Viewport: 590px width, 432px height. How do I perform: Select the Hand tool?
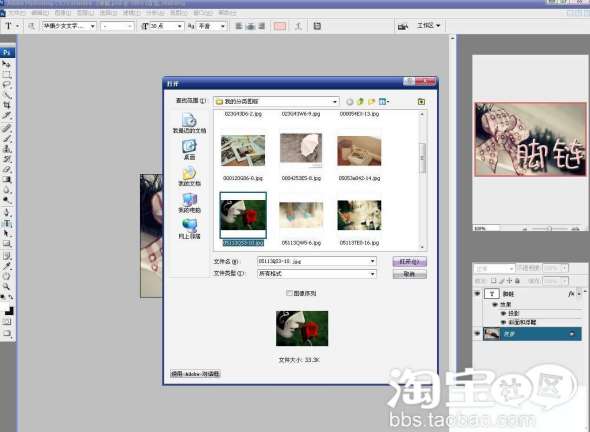pyautogui.click(x=6, y=277)
